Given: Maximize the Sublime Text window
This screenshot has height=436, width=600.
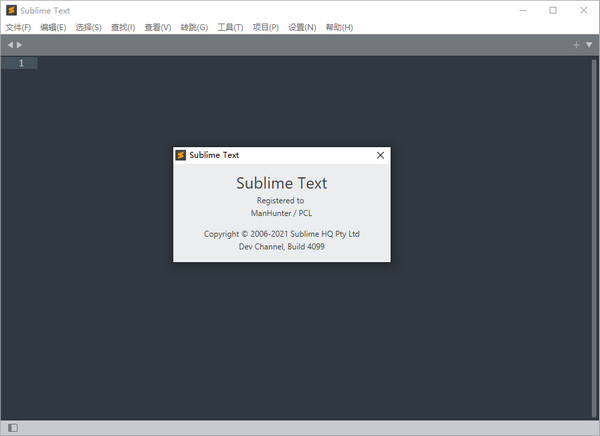Looking at the screenshot, I should coord(553,10).
